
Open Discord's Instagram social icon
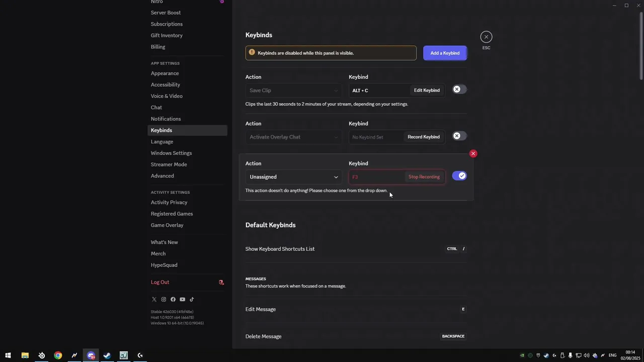click(164, 300)
